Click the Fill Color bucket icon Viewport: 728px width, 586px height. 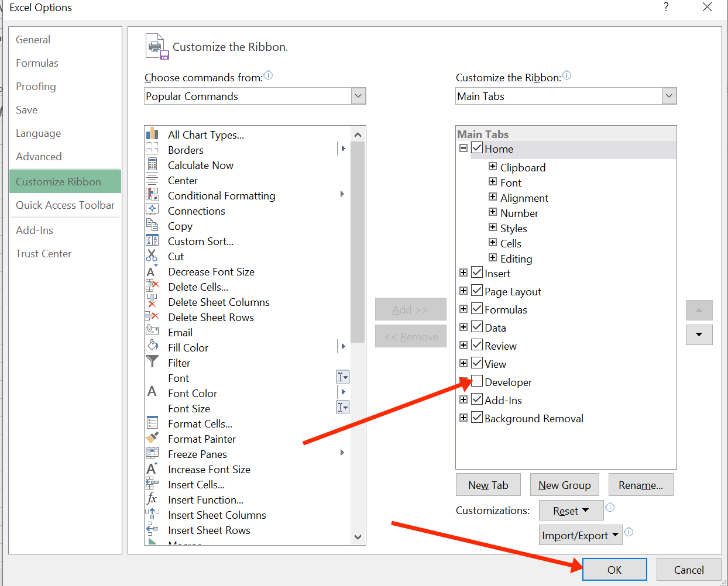152,347
